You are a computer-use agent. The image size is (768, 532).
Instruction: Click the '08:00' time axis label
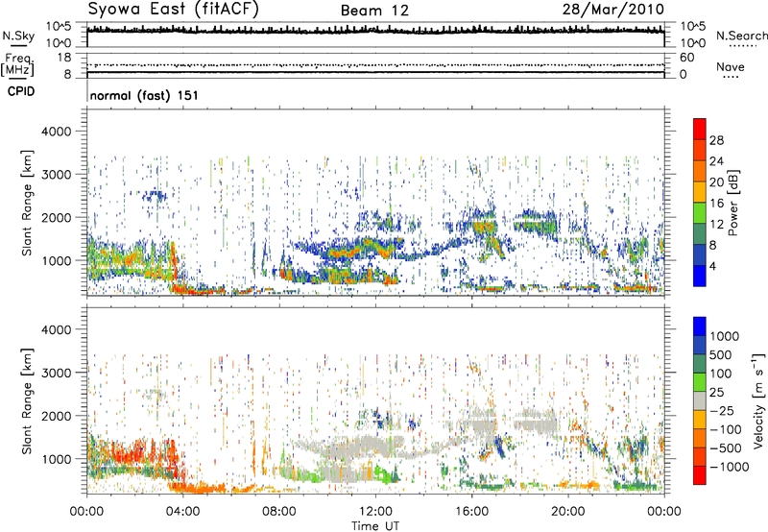tap(279, 512)
